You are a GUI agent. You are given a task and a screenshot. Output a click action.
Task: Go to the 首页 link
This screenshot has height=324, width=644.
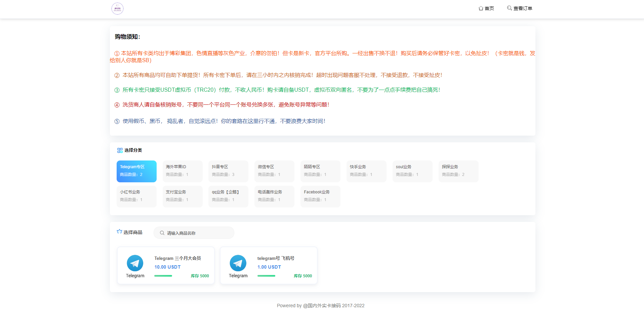click(x=489, y=8)
